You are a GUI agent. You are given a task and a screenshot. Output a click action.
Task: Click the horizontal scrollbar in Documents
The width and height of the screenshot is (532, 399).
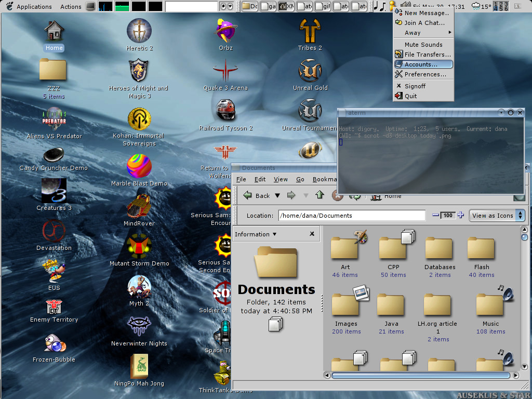pyautogui.click(x=421, y=375)
